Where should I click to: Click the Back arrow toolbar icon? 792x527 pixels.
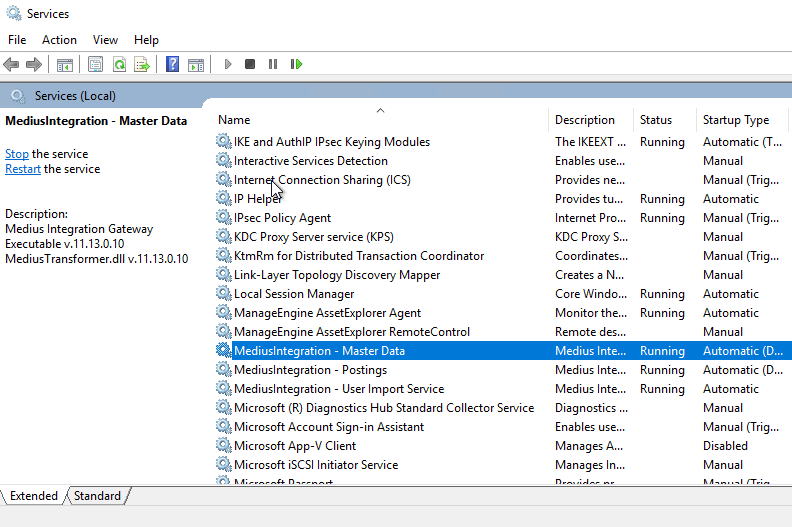(11, 64)
